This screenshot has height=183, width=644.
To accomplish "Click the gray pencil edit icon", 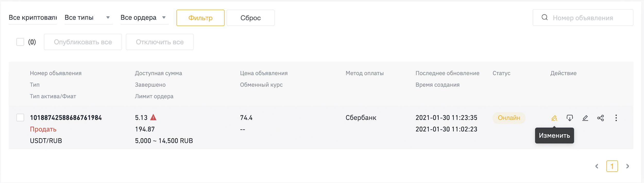I will tap(585, 118).
